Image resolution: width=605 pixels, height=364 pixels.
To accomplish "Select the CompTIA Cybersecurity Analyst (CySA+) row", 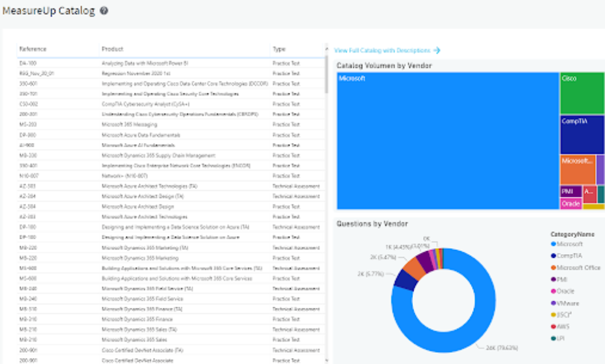I will 171,104.
